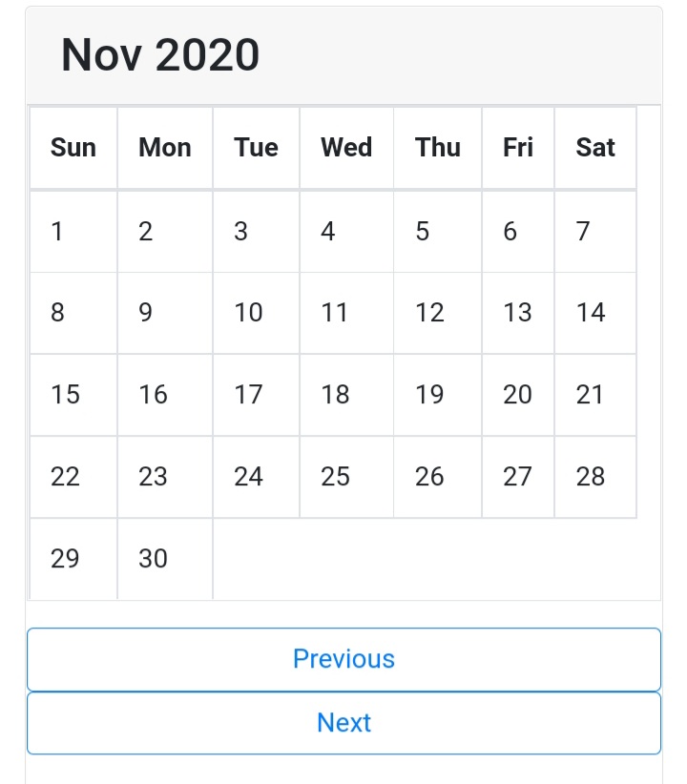Image resolution: width=687 pixels, height=784 pixels.
Task: Go to the Next month
Action: click(x=343, y=723)
